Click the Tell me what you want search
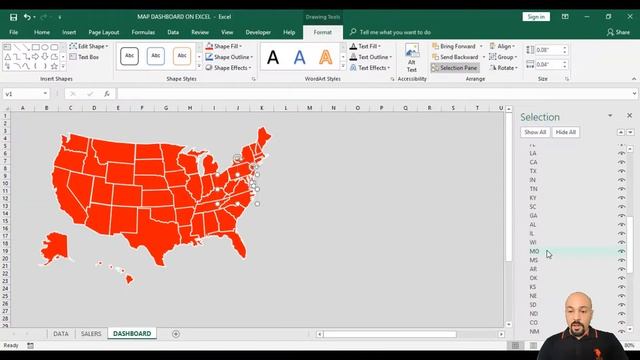Image resolution: width=640 pixels, height=360 pixels. coord(391,32)
